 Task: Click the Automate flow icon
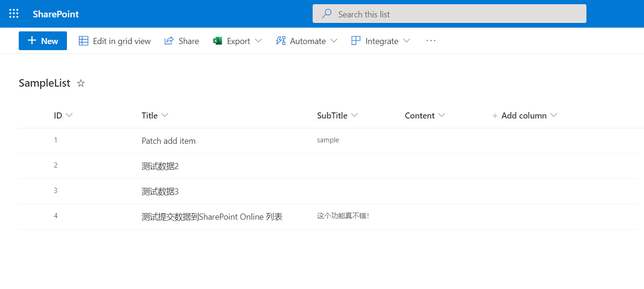pyautogui.click(x=281, y=41)
